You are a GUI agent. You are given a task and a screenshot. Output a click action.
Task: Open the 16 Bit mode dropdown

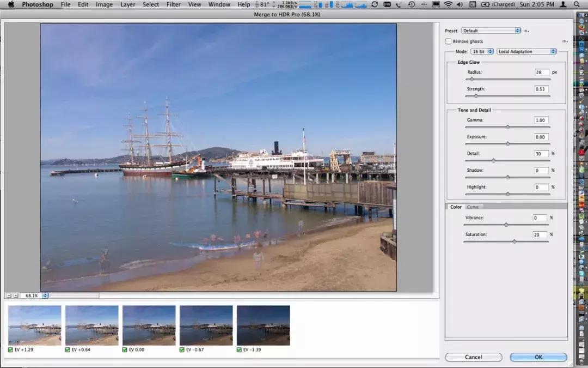(482, 51)
